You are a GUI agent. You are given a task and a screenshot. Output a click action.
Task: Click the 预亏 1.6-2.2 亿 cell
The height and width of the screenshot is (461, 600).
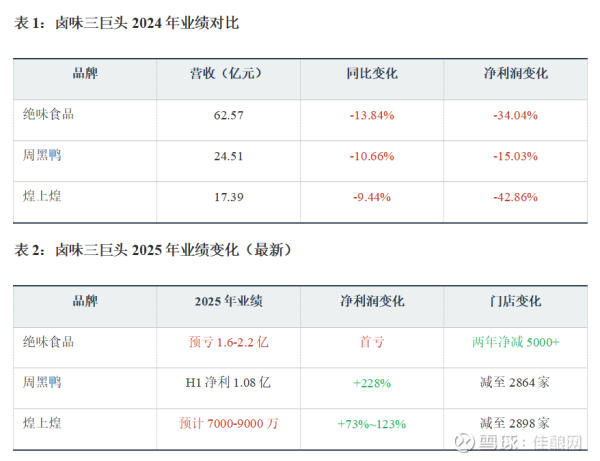click(229, 341)
